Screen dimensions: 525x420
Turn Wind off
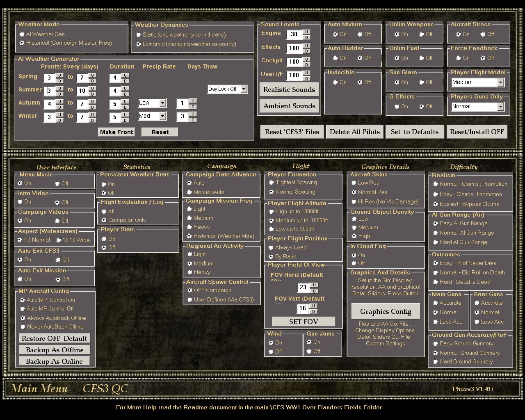point(271,352)
